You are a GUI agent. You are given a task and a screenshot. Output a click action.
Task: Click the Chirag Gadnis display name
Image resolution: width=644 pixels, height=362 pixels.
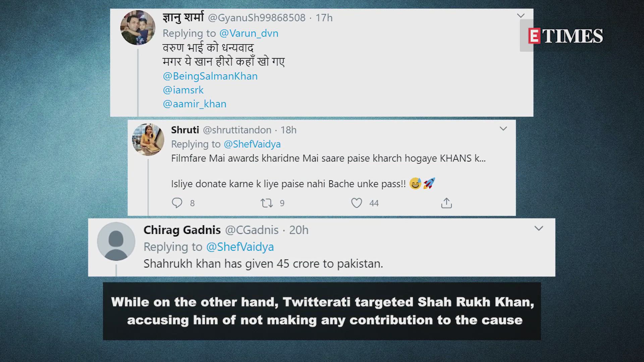point(182,230)
